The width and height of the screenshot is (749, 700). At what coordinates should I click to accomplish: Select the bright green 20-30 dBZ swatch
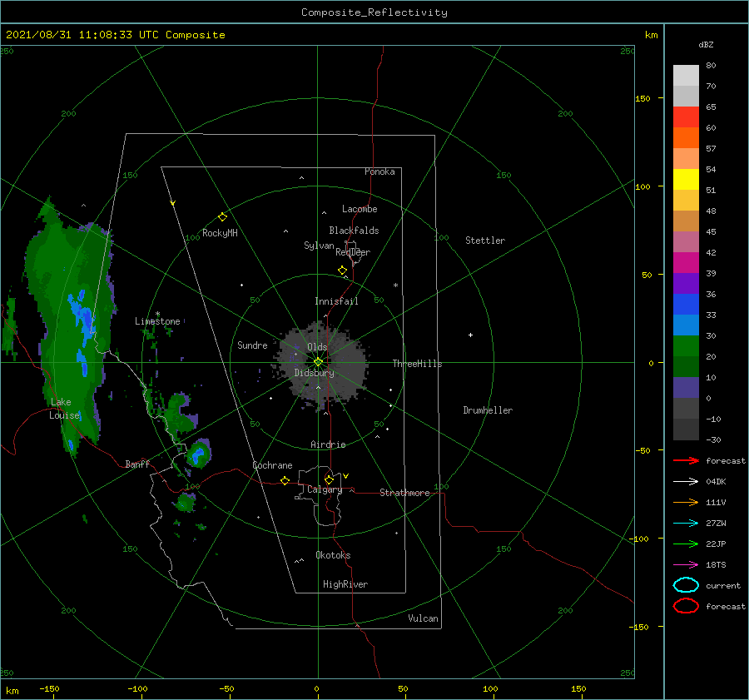pos(686,346)
